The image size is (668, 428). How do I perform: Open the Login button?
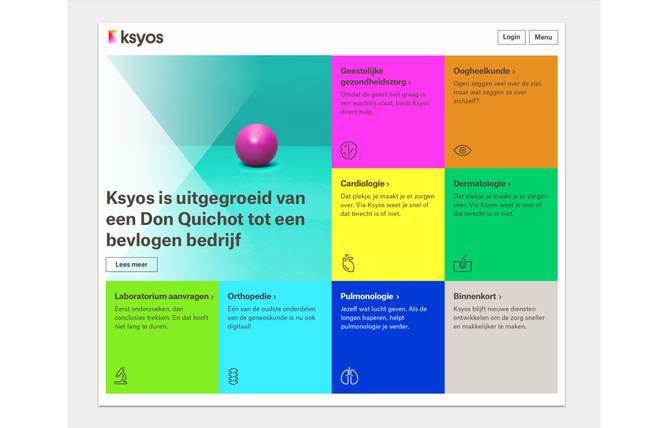coord(511,37)
